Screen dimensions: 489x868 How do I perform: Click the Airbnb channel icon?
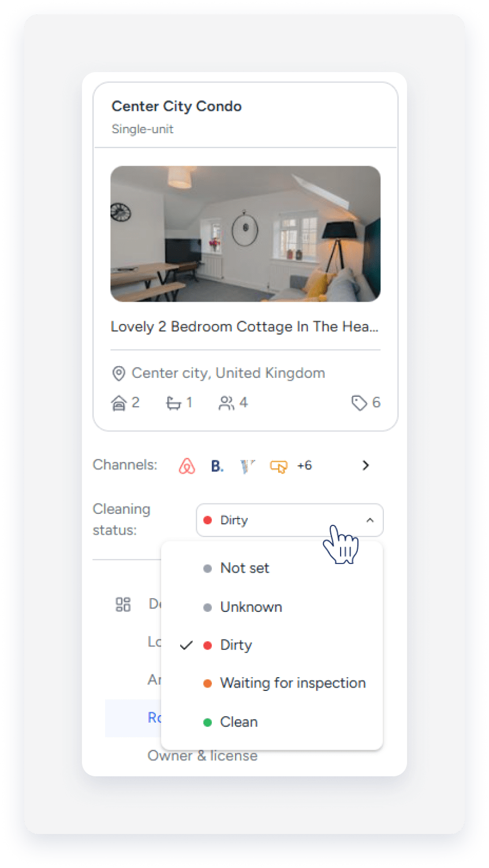tap(186, 465)
